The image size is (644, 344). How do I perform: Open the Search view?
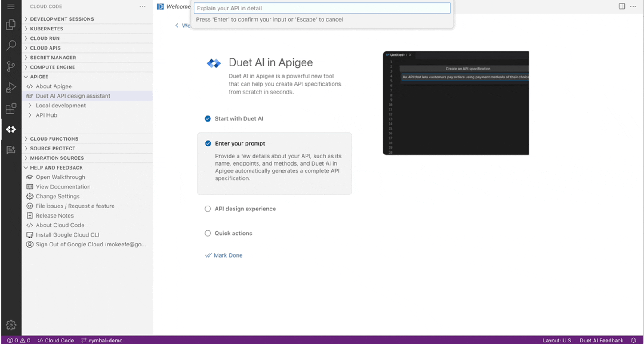11,45
